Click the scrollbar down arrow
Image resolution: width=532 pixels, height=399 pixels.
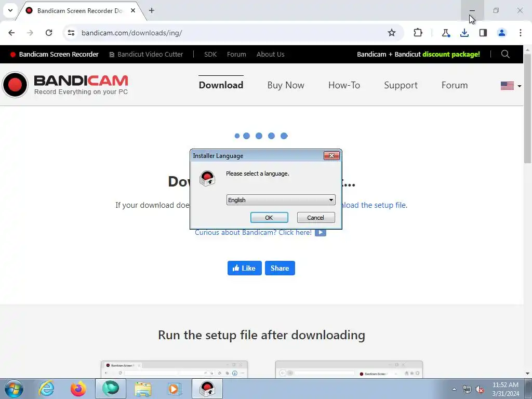[527, 374]
